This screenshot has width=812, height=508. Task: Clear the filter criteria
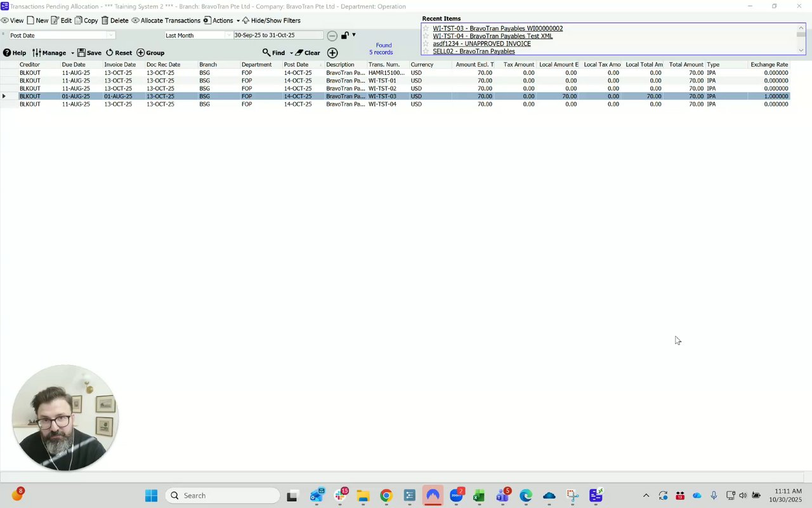[308, 53]
